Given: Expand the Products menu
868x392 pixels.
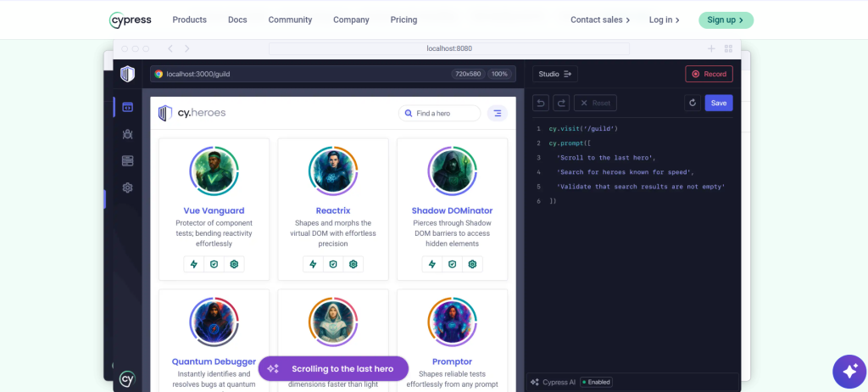Looking at the screenshot, I should point(189,20).
